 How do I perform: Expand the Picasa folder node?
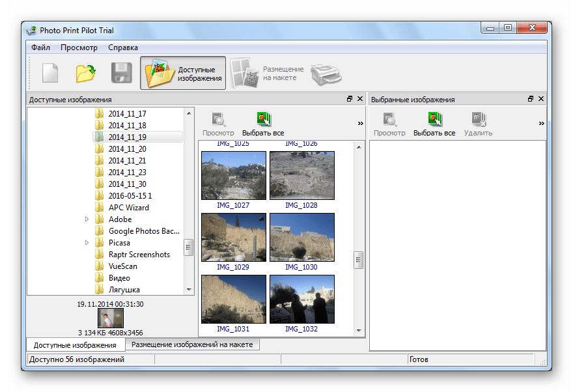[87, 243]
